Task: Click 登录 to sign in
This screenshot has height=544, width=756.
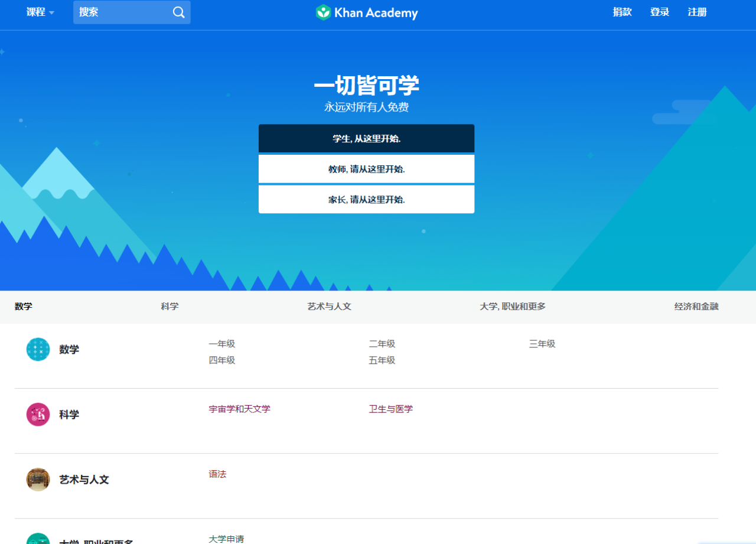Action: pos(659,12)
